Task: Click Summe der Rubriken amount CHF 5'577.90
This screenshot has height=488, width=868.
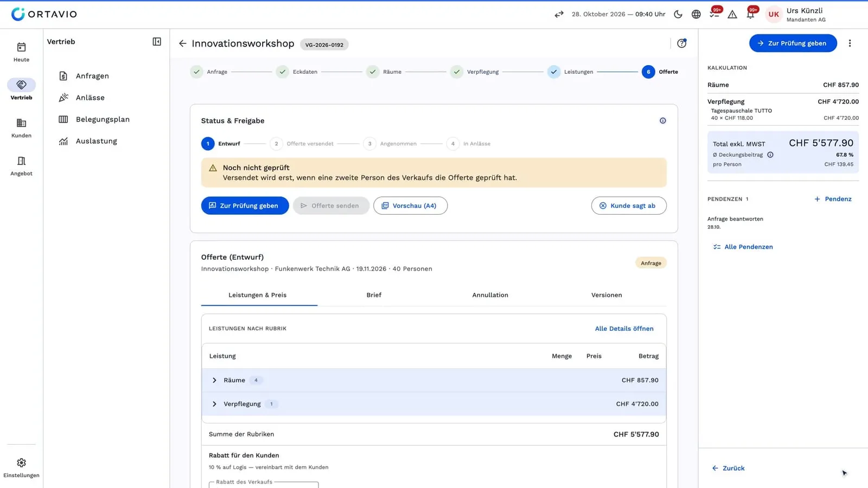Action: click(636, 434)
